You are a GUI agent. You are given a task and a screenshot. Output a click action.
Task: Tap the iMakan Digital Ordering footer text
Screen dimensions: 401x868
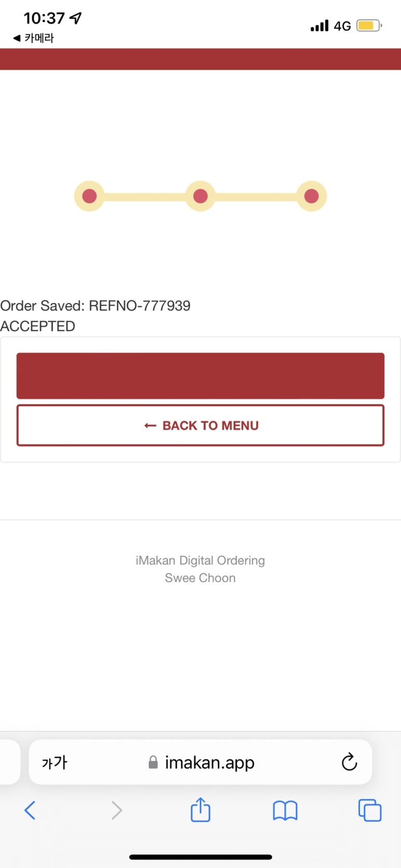200,560
